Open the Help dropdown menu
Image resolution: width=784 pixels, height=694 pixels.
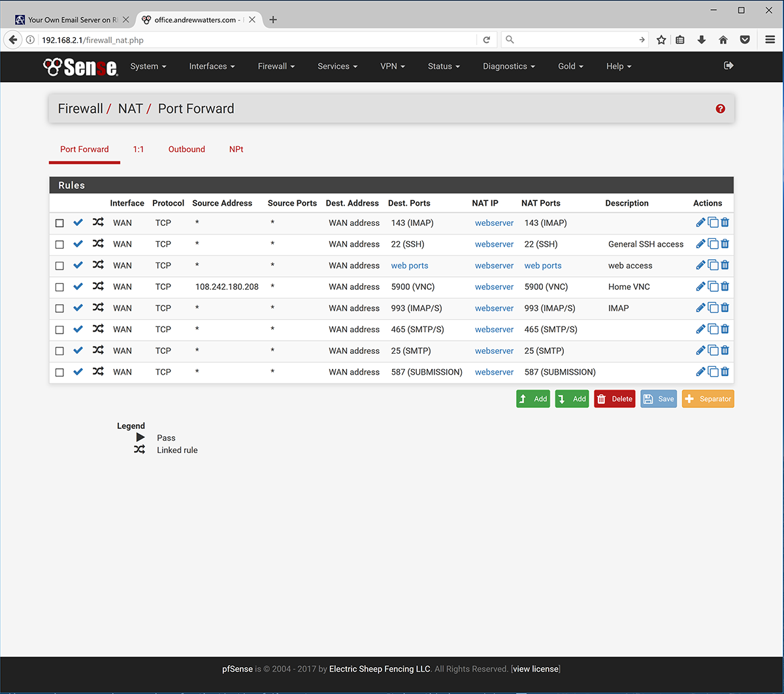click(619, 66)
